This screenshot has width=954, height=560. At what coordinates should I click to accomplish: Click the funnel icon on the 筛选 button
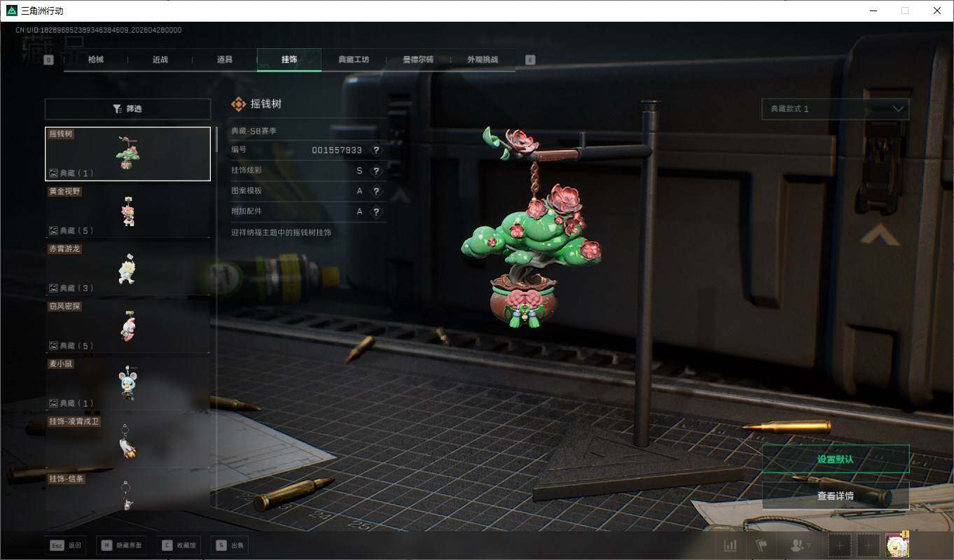pyautogui.click(x=117, y=108)
